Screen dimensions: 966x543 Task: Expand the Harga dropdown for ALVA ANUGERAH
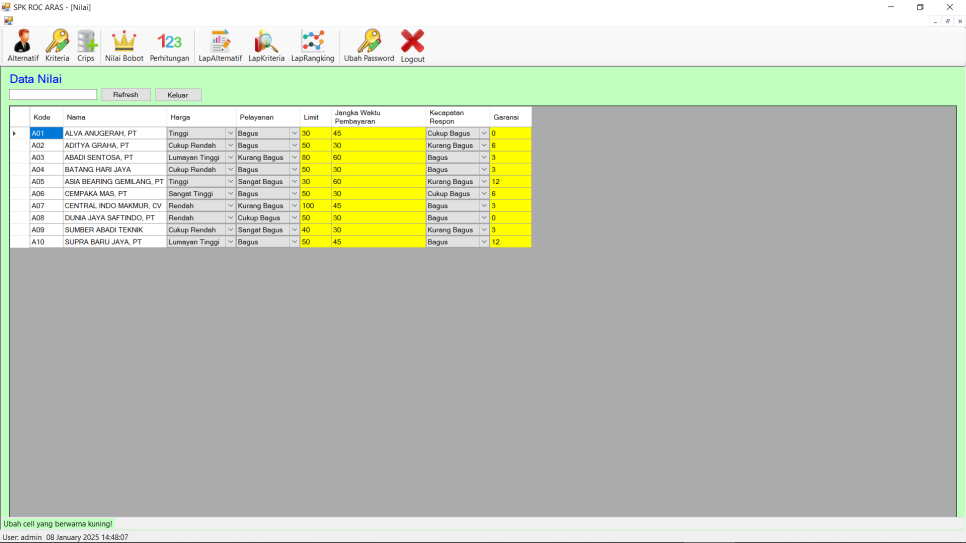pos(230,133)
